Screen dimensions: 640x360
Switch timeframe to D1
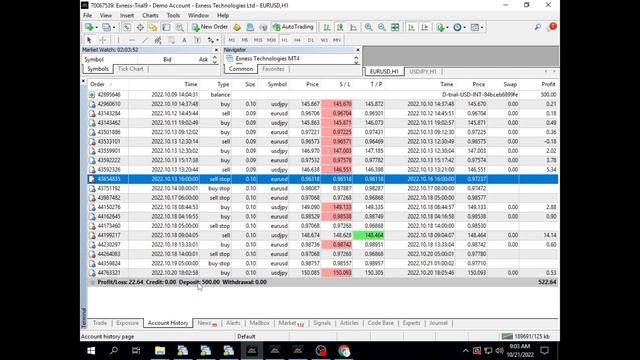(311, 40)
